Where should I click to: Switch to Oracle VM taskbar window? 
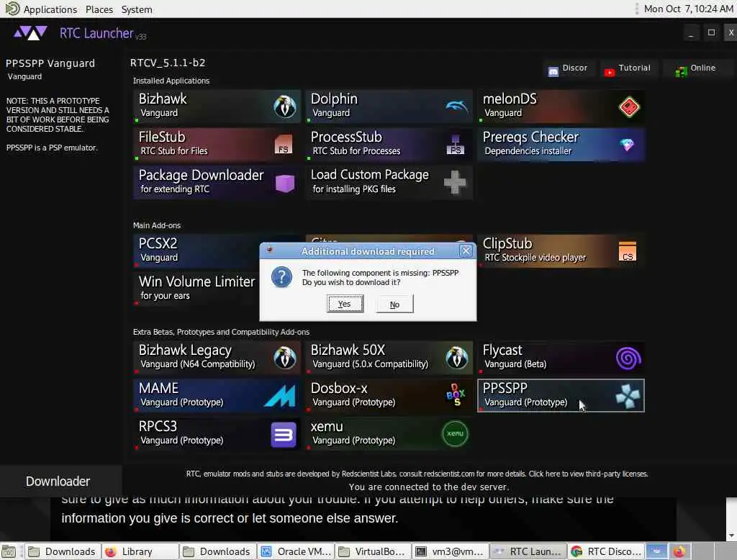click(296, 551)
